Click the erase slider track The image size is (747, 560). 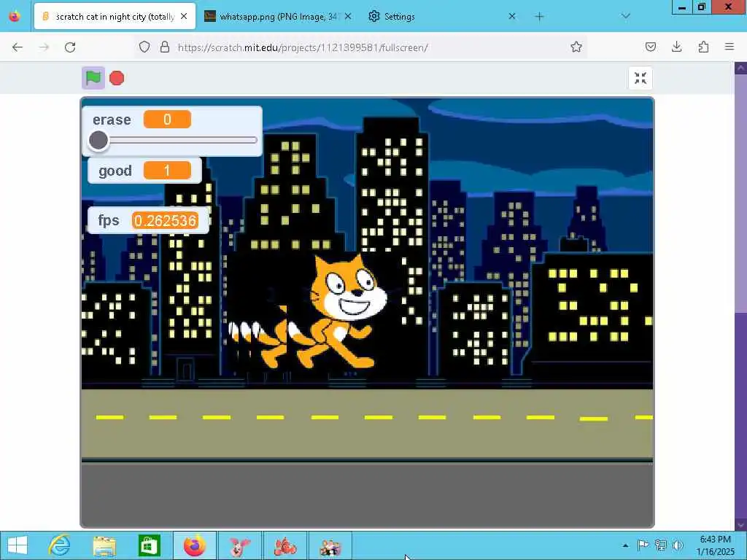point(174,141)
